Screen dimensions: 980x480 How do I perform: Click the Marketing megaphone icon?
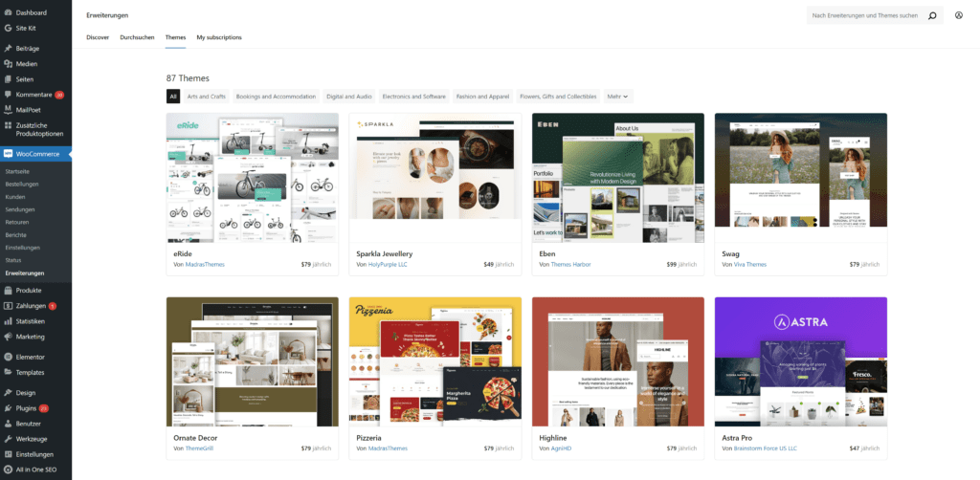coord(8,337)
